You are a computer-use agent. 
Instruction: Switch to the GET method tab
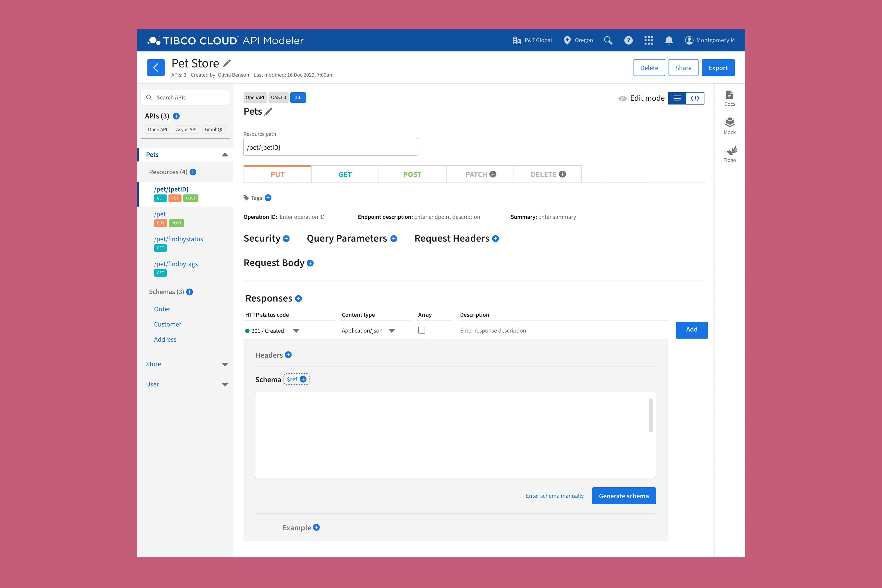[345, 174]
